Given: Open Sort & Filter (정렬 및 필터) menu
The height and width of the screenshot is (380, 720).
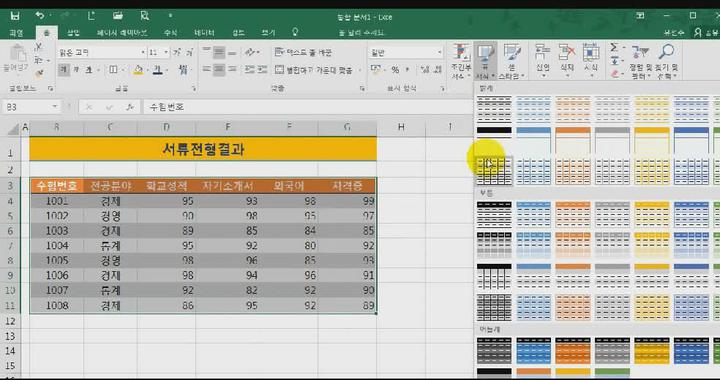Looking at the screenshot, I should pos(640,61).
